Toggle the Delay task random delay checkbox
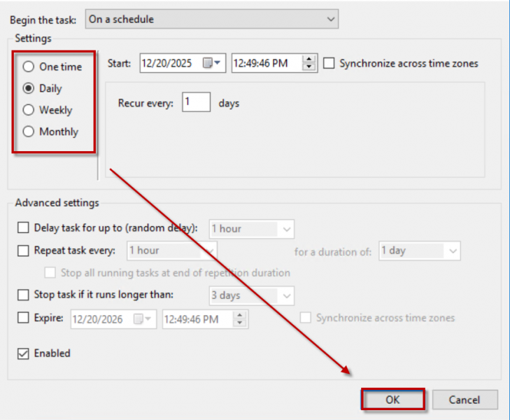Viewport: 510px width, 420px height. (x=23, y=228)
